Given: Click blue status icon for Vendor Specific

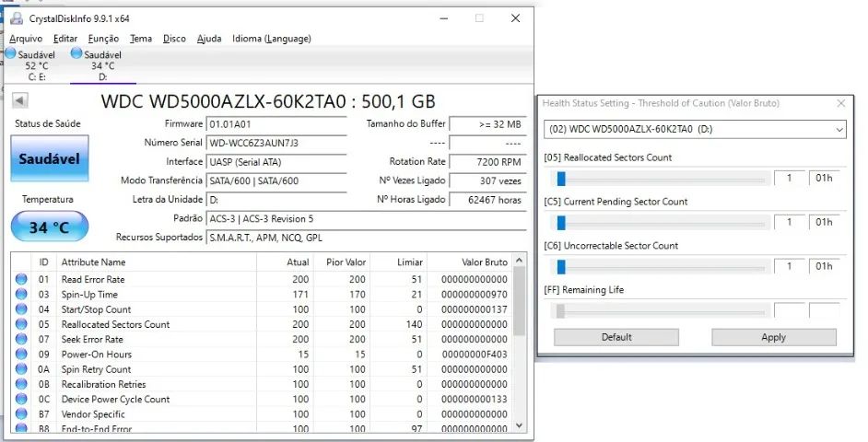Looking at the screenshot, I should coord(21,413).
